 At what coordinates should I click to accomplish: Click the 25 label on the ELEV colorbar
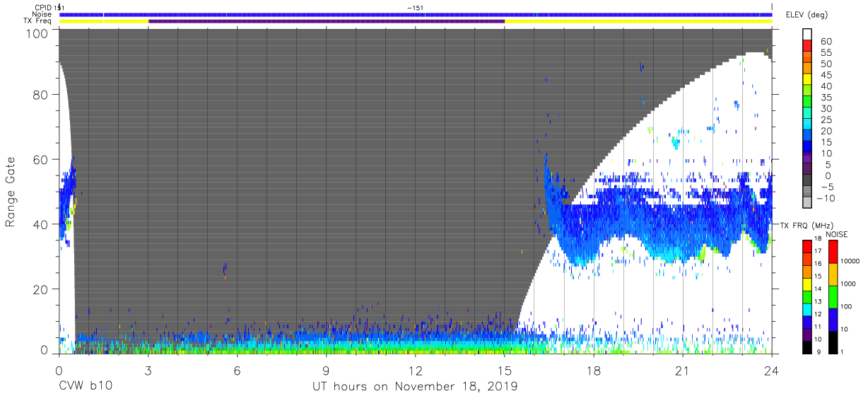click(826, 120)
